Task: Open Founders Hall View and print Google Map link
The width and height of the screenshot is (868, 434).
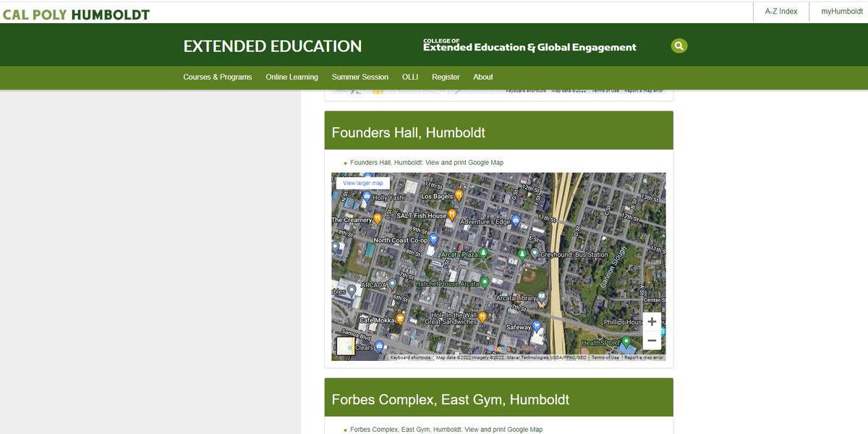Action: coord(427,163)
